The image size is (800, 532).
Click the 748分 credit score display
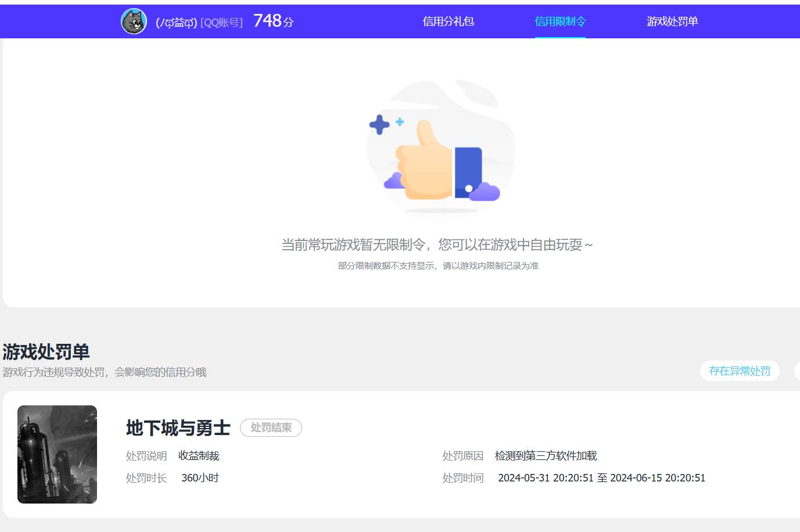[273, 20]
